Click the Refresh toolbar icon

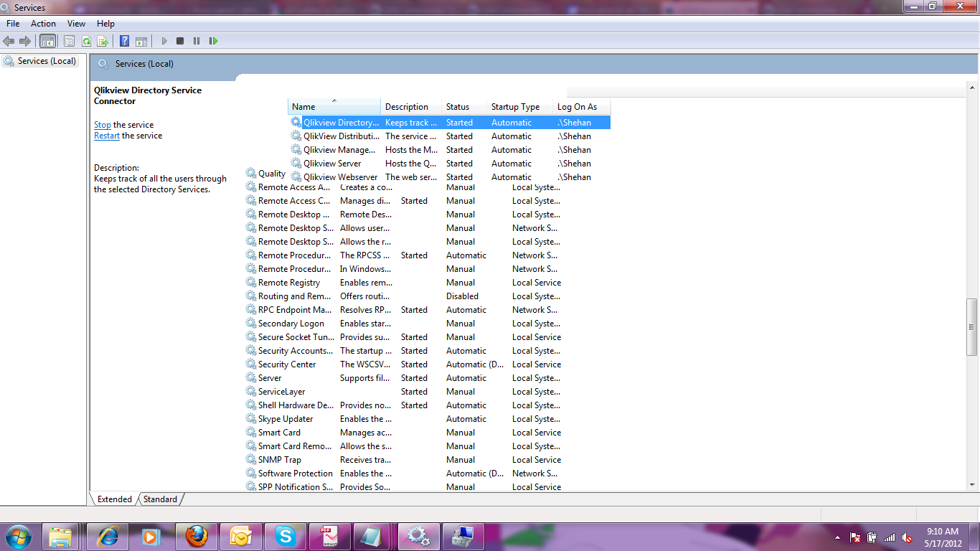(x=86, y=42)
